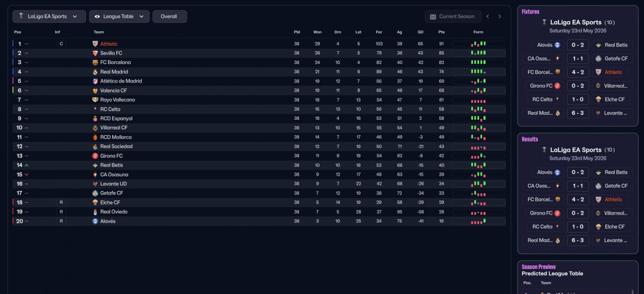This screenshot has width=644, height=294.
Task: Open Athletic team link in table
Action: [x=109, y=44]
